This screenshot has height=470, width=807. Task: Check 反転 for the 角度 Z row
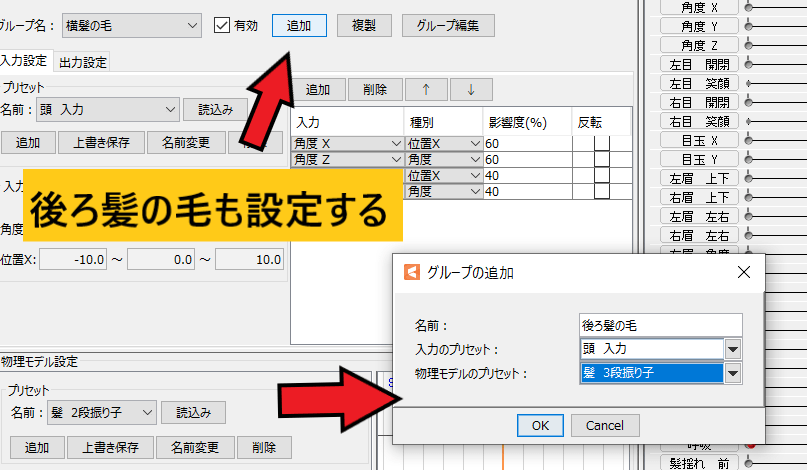(x=601, y=160)
